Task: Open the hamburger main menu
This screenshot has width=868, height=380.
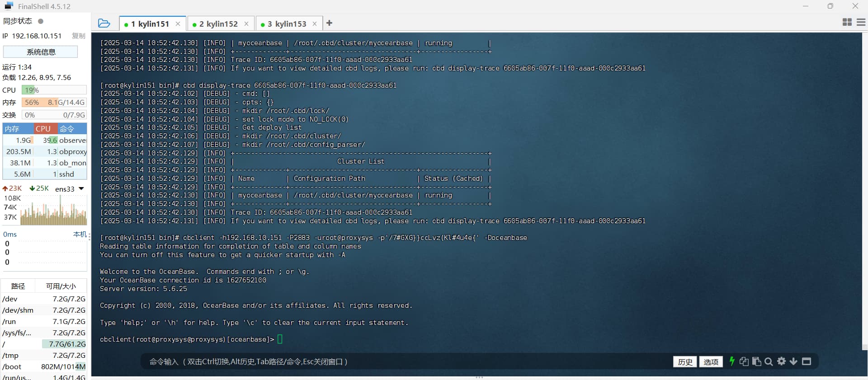Action: point(861,22)
